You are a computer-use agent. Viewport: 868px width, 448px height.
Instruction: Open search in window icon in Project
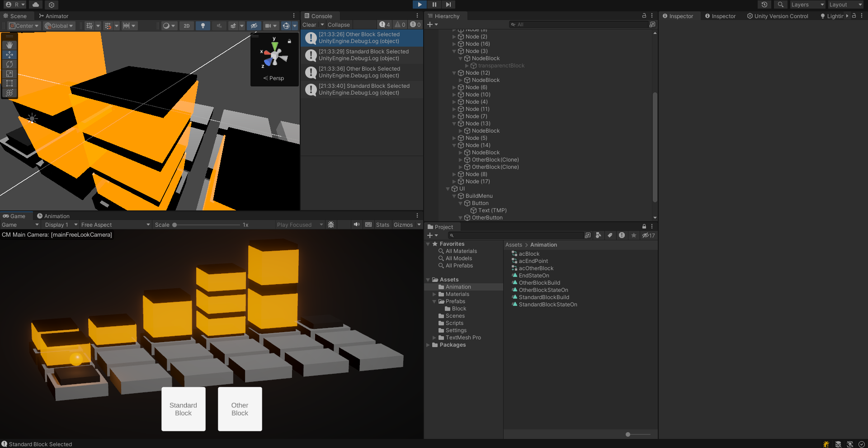(588, 235)
